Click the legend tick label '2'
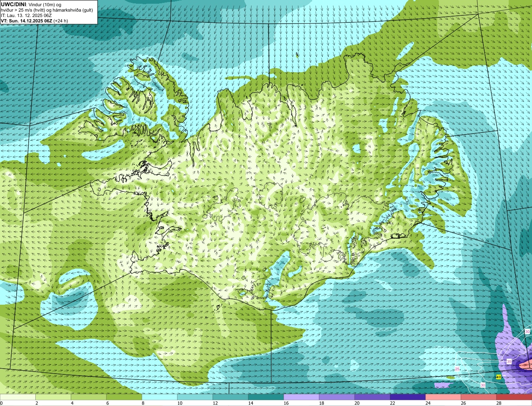532x406 pixels. (37, 403)
